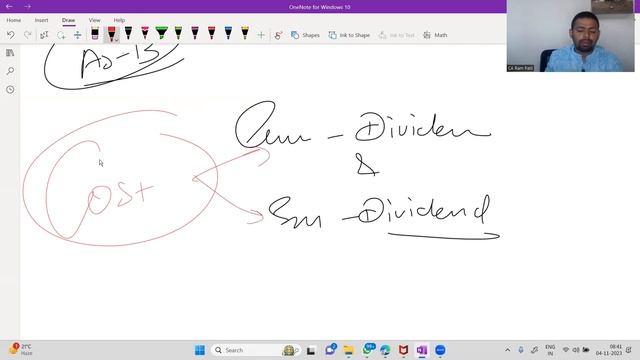Image resolution: width=640 pixels, height=360 pixels.
Task: Open File Explorer from the taskbar
Action: point(349,350)
